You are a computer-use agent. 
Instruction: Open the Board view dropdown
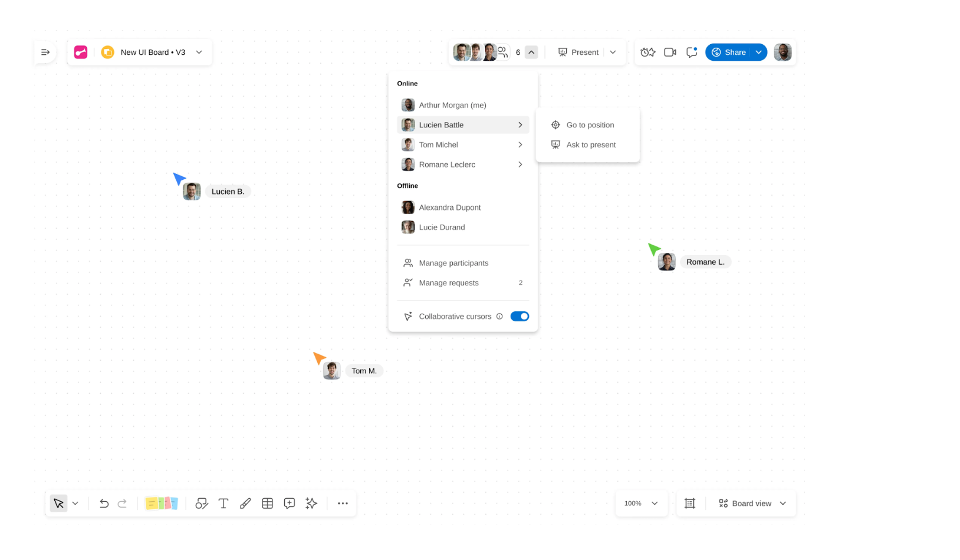click(x=752, y=503)
